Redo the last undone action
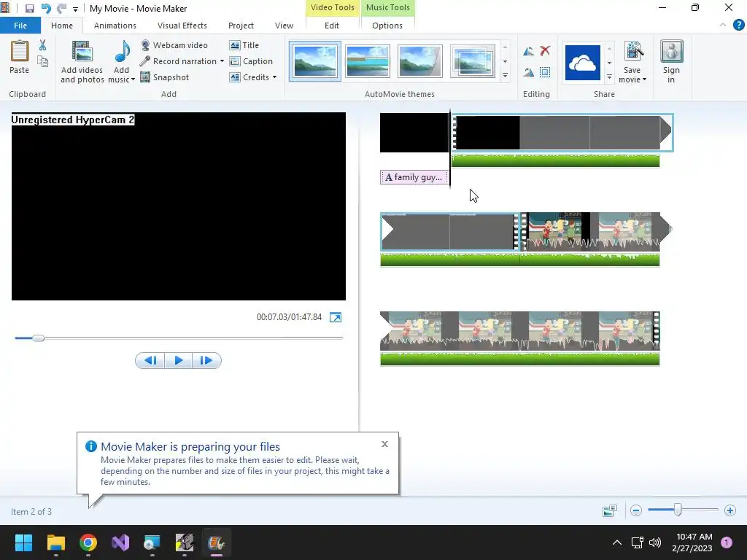Viewport: 747px width, 560px height. pyautogui.click(x=61, y=9)
